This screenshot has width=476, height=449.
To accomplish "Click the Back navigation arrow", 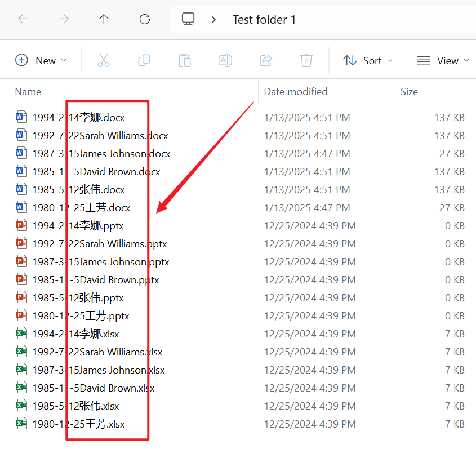I will (23, 19).
